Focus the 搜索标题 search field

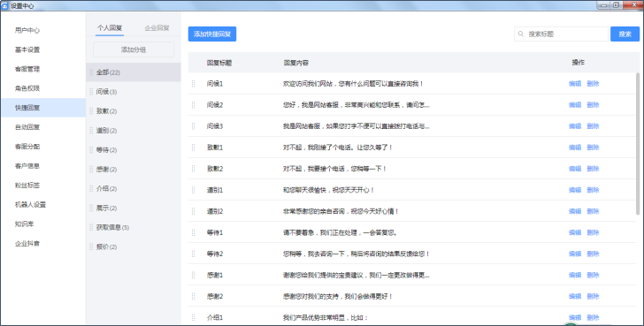[561, 34]
